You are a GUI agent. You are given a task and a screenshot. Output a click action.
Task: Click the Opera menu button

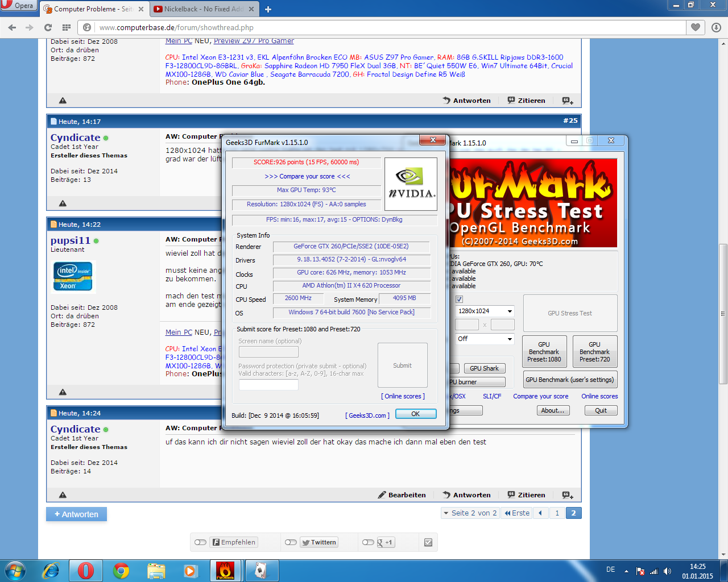click(x=18, y=6)
